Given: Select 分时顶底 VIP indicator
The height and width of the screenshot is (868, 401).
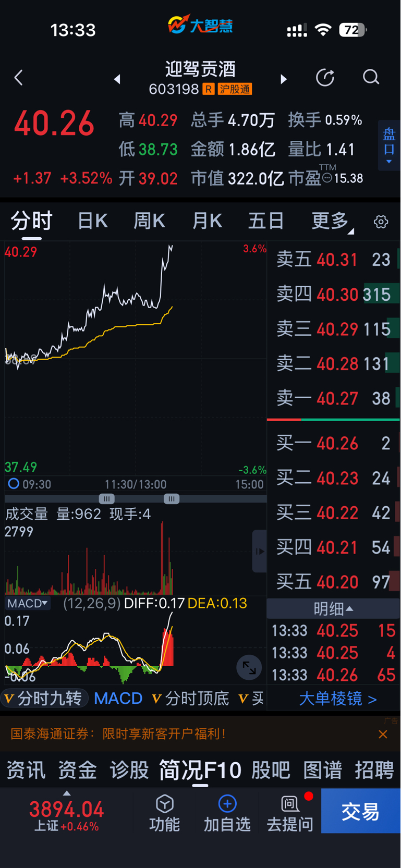Looking at the screenshot, I should 190,699.
